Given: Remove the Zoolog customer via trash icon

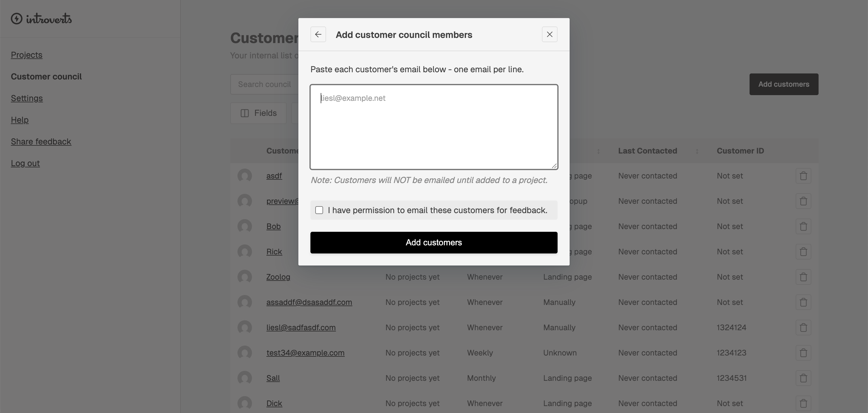Looking at the screenshot, I should [803, 277].
